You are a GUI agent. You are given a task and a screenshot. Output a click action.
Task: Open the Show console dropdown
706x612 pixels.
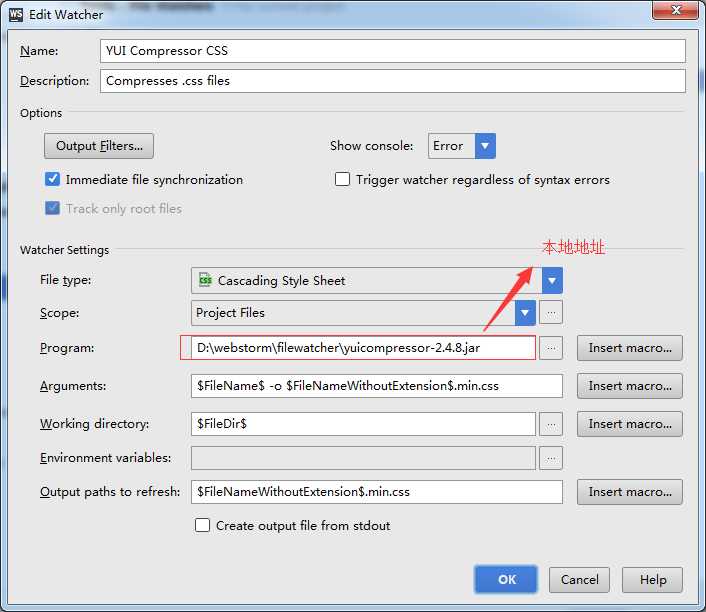click(x=462, y=146)
